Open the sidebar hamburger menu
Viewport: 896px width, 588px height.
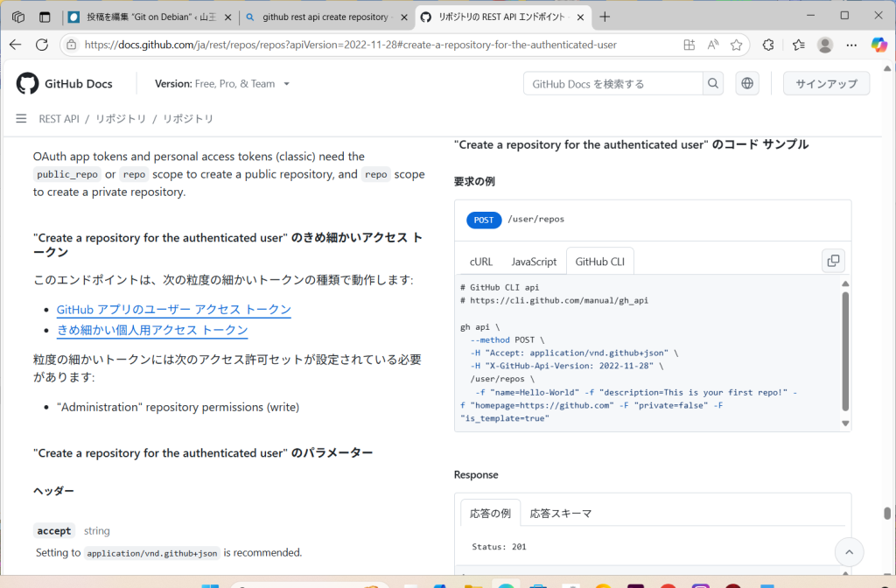pyautogui.click(x=21, y=118)
